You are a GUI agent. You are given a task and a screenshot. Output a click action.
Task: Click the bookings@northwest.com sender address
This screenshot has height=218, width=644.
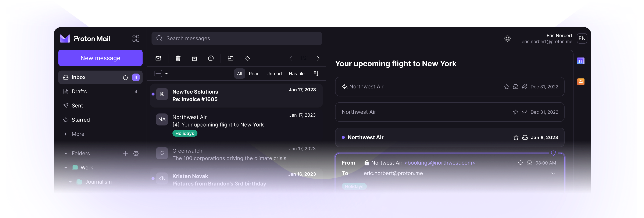[440, 163]
